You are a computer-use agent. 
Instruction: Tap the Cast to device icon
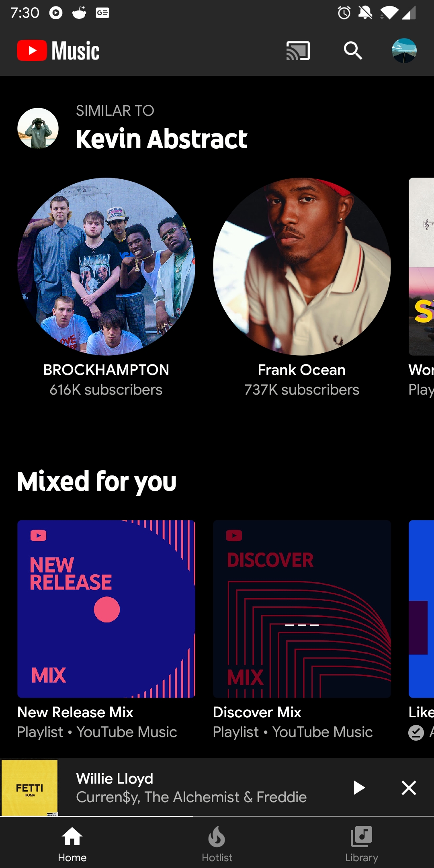298,51
